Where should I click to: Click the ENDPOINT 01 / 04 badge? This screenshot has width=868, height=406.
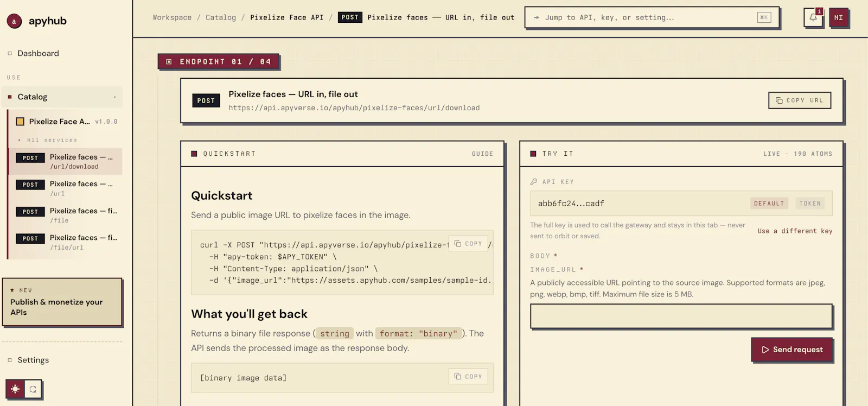[x=218, y=62]
